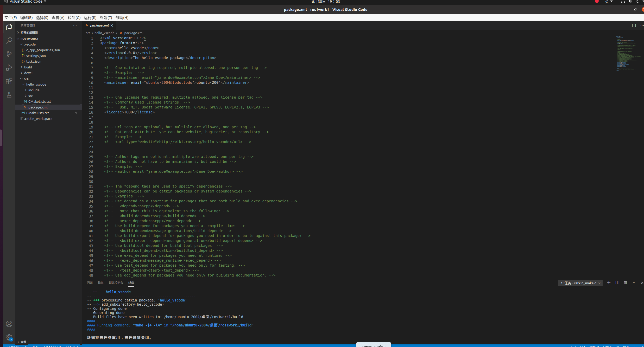This screenshot has height=347, width=644.
Task: Expand the build folder
Action: [28, 67]
